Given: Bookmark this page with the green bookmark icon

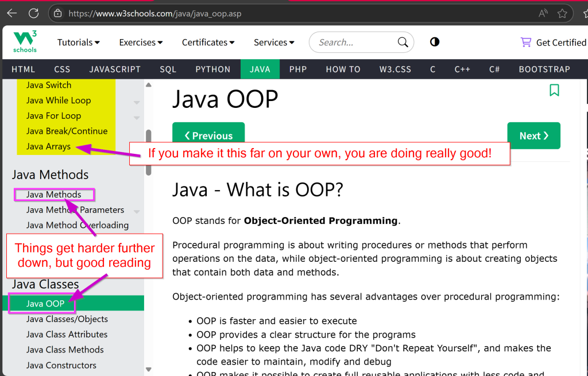Looking at the screenshot, I should coord(554,90).
